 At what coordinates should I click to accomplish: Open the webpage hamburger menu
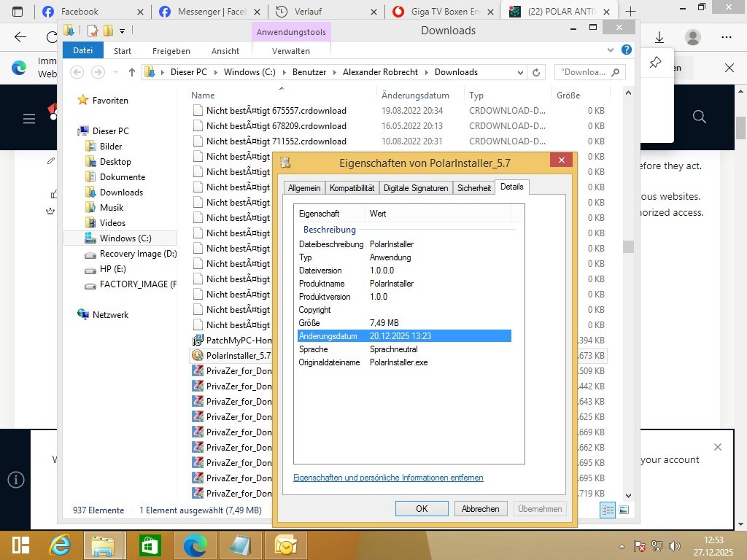pos(29,119)
